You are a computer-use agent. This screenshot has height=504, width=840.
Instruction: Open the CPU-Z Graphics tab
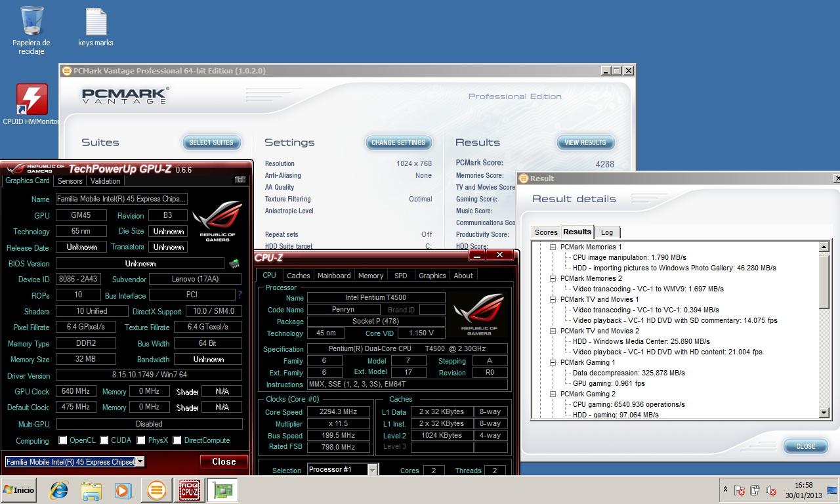click(x=432, y=276)
